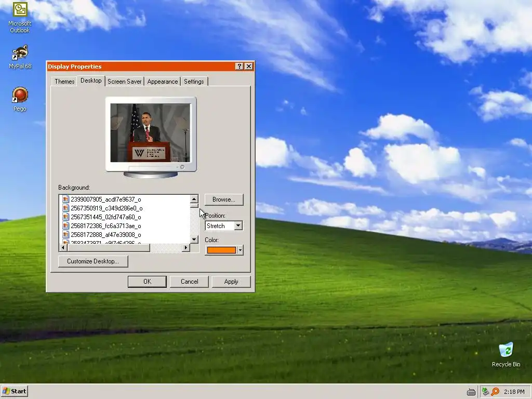Select the Recycle Bin icon
The width and height of the screenshot is (532, 399).
tap(506, 354)
